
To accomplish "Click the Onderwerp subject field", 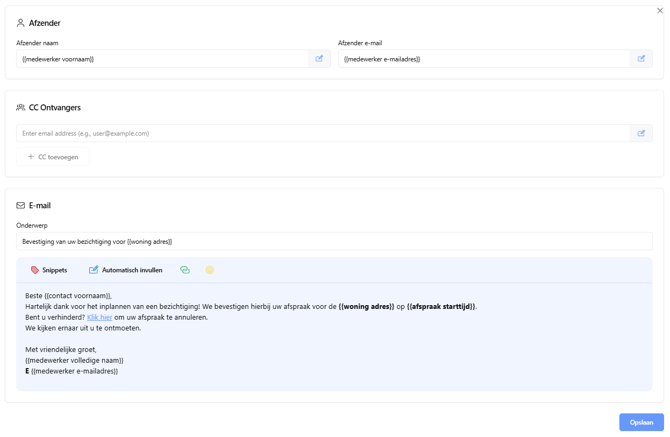I will click(x=334, y=241).
